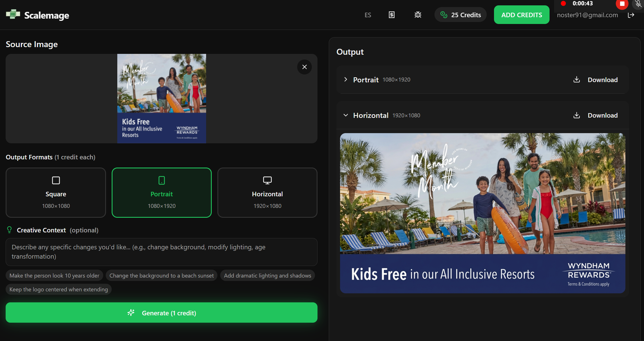This screenshot has height=341, width=644.
Task: Click the Portrait download arrow icon
Action: coord(577,80)
